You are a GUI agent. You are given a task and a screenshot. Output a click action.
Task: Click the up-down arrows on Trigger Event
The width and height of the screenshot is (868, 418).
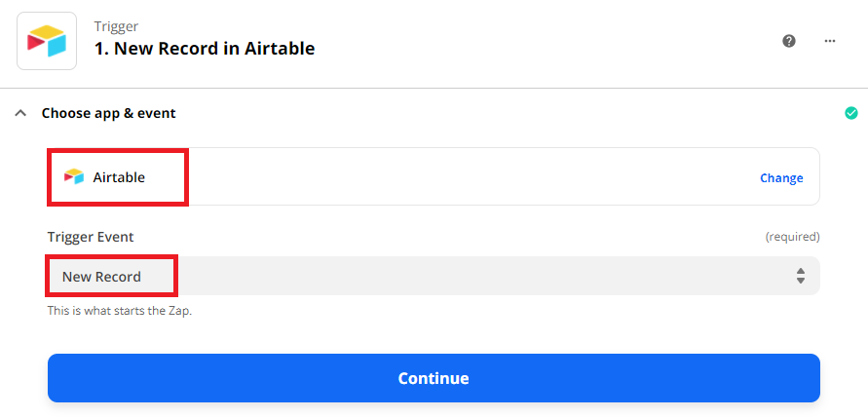(801, 276)
